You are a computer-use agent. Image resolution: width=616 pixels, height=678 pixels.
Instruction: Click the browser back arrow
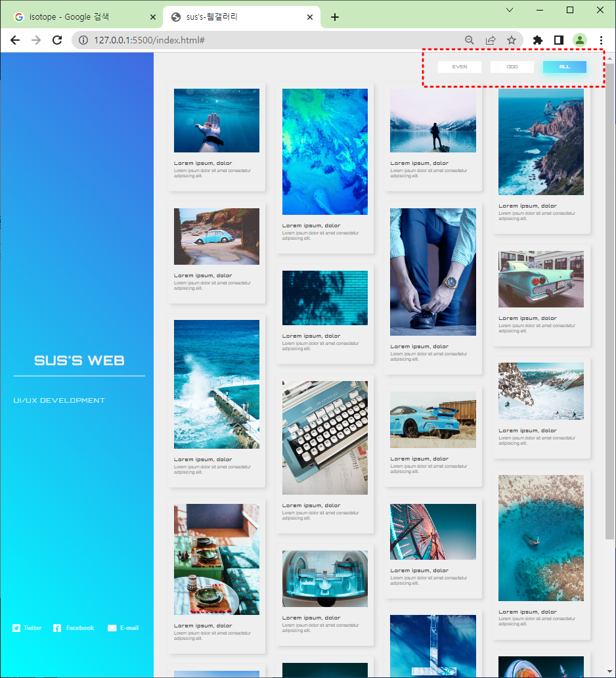click(15, 40)
